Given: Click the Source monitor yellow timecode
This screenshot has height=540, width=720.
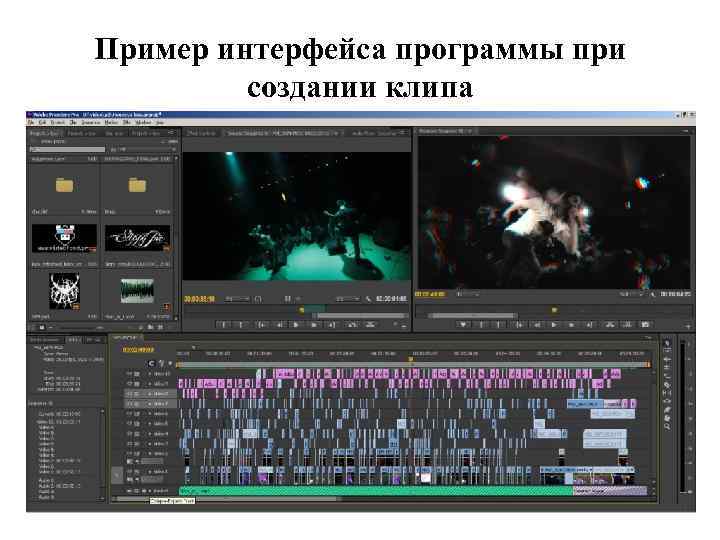Looking at the screenshot, I should (200, 299).
